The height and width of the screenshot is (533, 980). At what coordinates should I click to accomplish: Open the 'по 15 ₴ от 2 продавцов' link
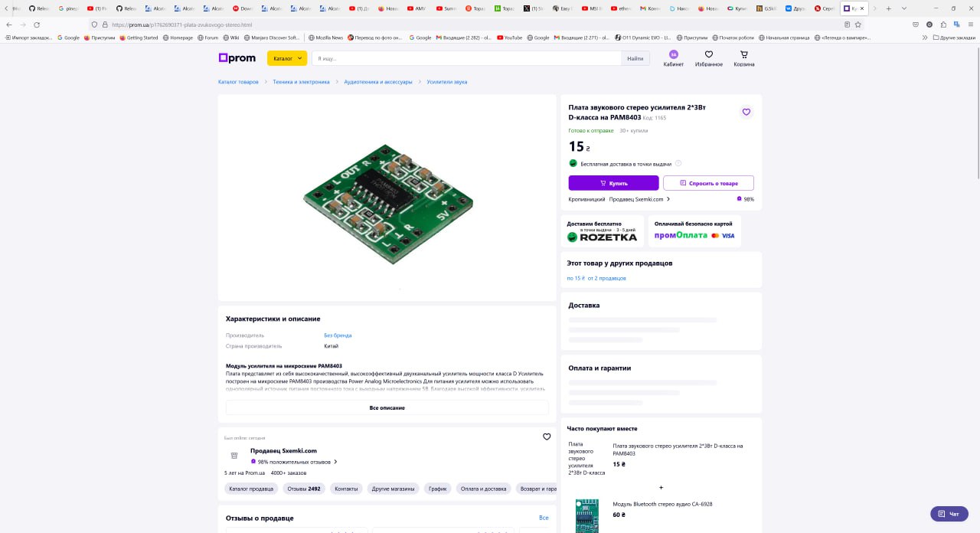tap(596, 278)
